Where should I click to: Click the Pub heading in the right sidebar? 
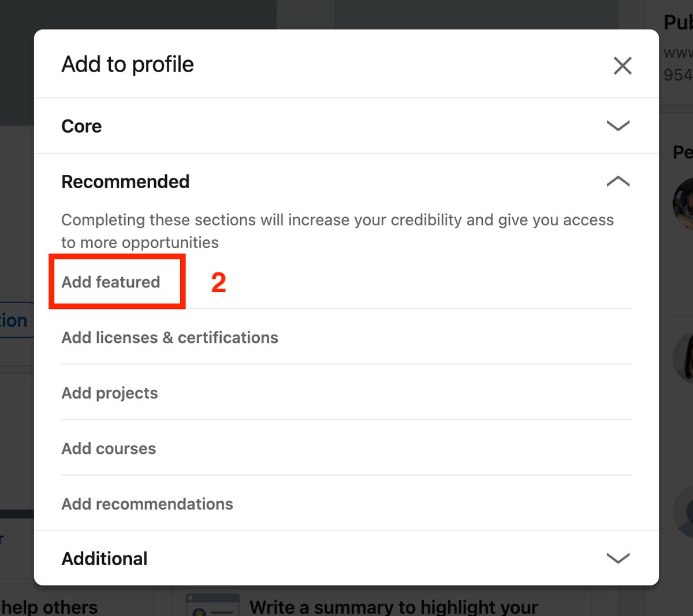coord(679,22)
